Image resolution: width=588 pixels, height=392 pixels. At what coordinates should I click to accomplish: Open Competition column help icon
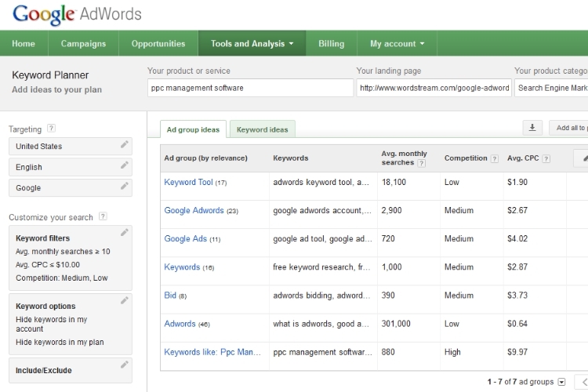(x=495, y=158)
